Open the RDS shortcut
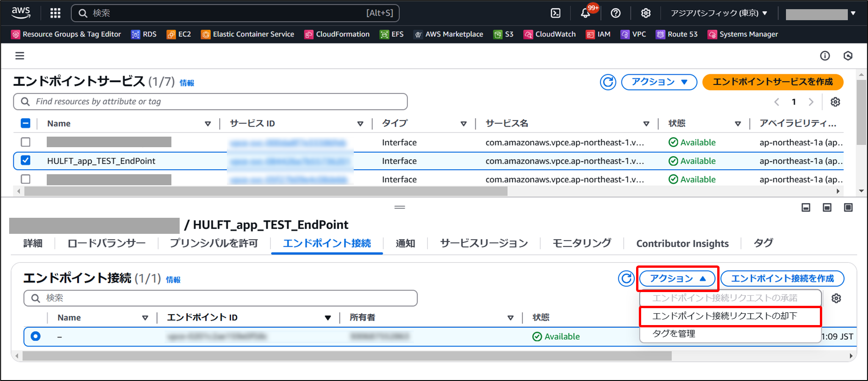Image resolution: width=868 pixels, height=381 pixels. (144, 34)
